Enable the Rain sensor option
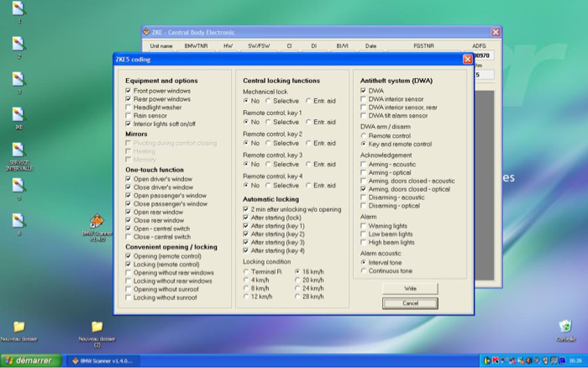588x368 pixels. click(129, 116)
